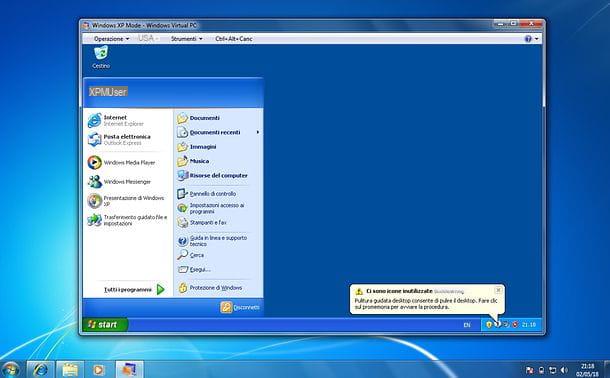
Task: Open the Operazione dropdown menu
Action: point(111,39)
